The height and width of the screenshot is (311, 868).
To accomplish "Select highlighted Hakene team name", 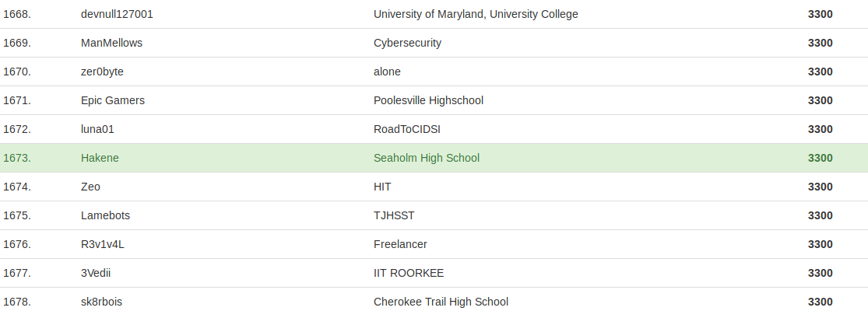I will point(100,158).
